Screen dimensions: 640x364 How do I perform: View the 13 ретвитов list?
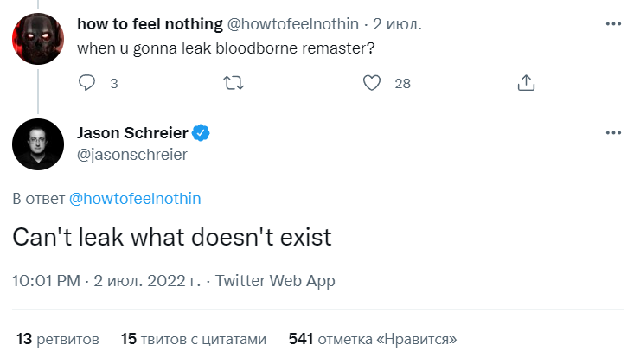point(58,339)
